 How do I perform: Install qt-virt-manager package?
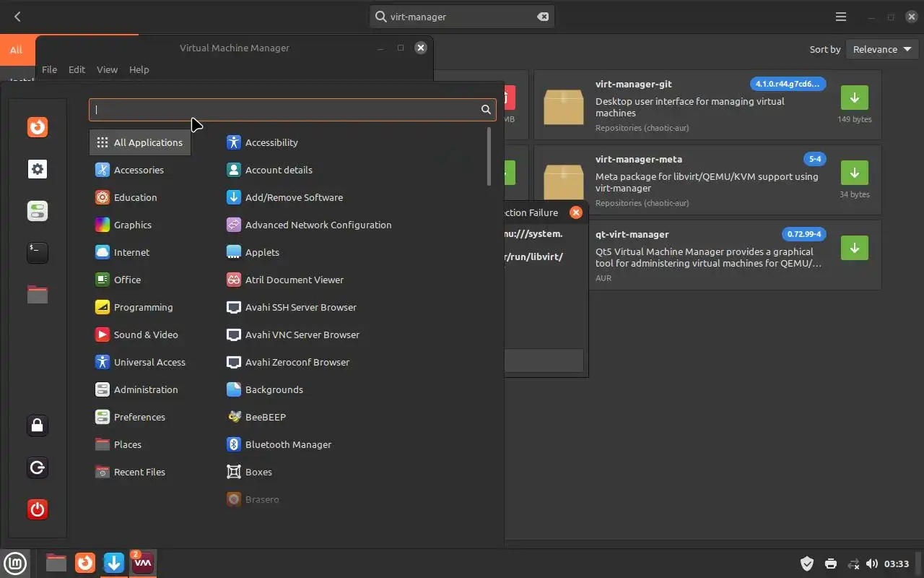click(x=854, y=248)
